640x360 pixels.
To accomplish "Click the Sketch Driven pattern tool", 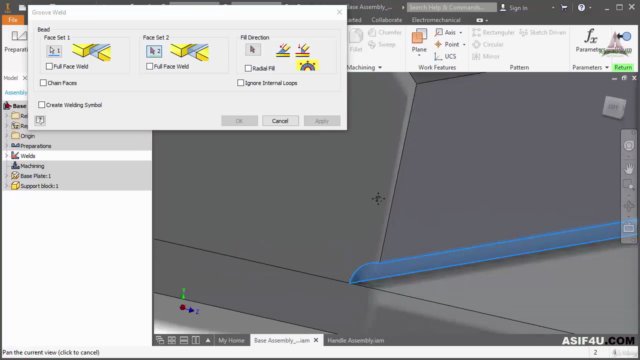I will click(542, 32).
